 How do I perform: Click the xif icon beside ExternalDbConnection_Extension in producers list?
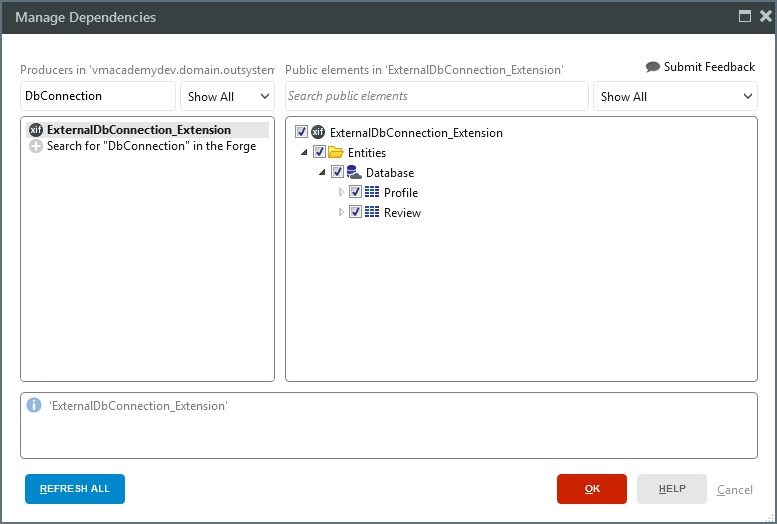(x=36, y=130)
